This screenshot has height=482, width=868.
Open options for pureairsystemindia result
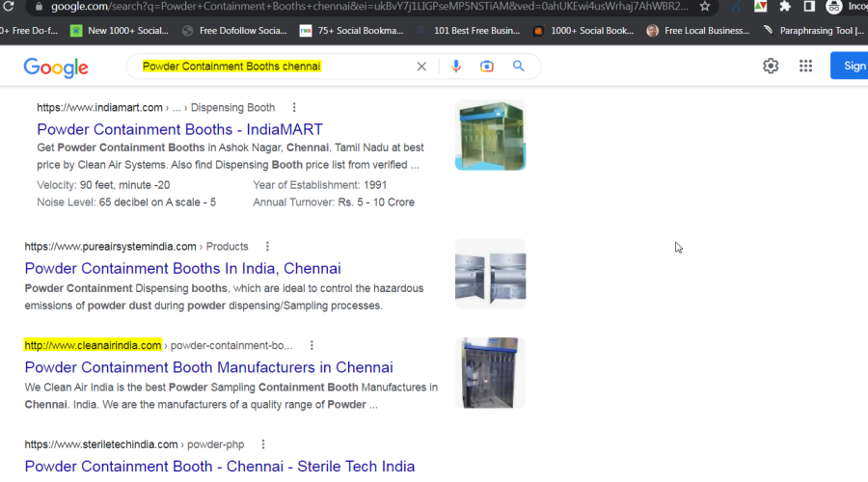[x=267, y=247]
